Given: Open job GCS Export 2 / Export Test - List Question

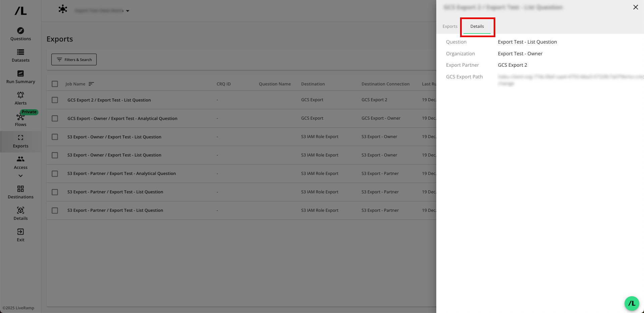Looking at the screenshot, I should pyautogui.click(x=109, y=100).
